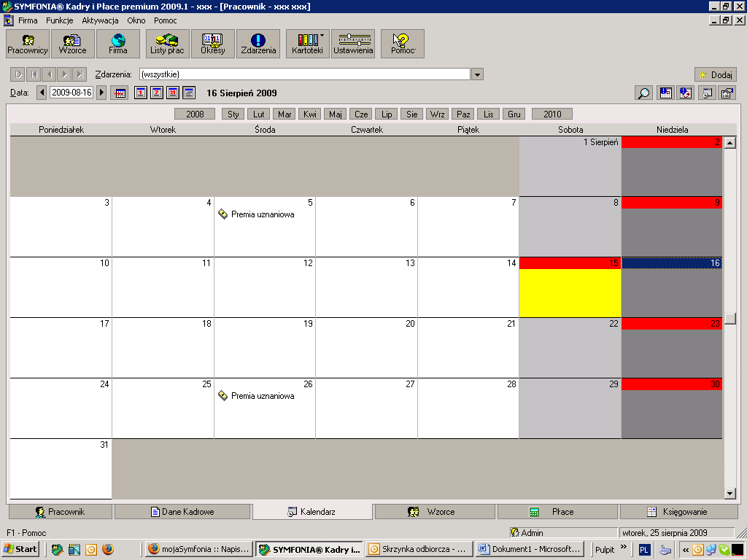Click the Pomoc question-mark toolbar icon

coord(403,44)
